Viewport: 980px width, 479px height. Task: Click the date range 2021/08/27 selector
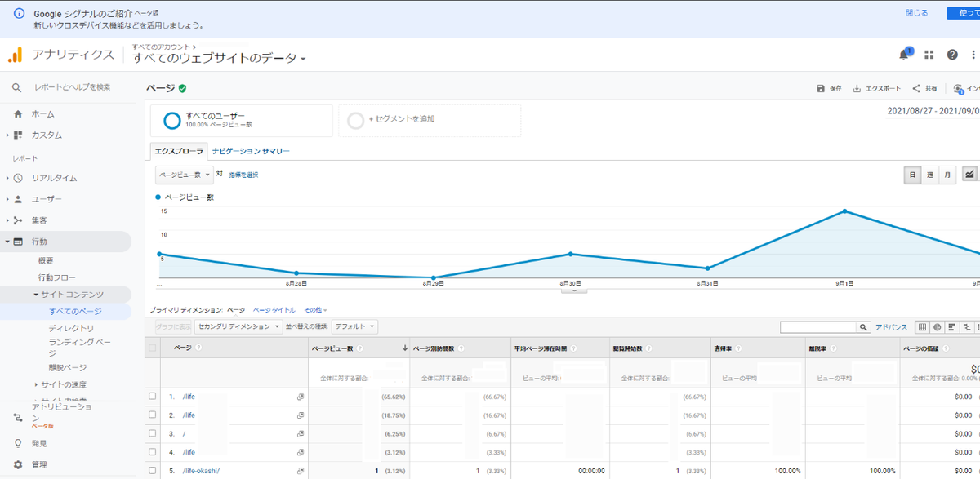coord(933,111)
